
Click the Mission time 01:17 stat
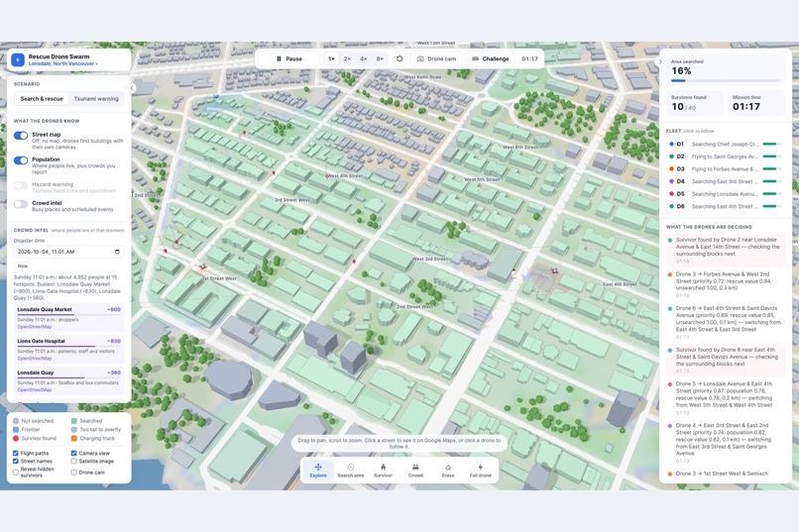(755, 103)
